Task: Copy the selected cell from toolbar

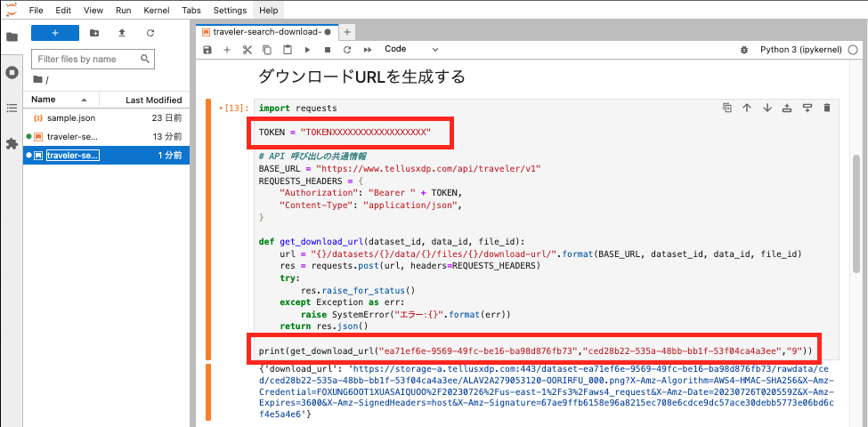Action: pyautogui.click(x=267, y=50)
